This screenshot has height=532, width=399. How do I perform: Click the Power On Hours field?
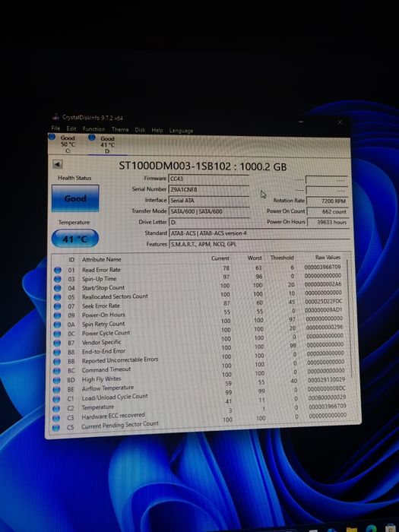327,222
